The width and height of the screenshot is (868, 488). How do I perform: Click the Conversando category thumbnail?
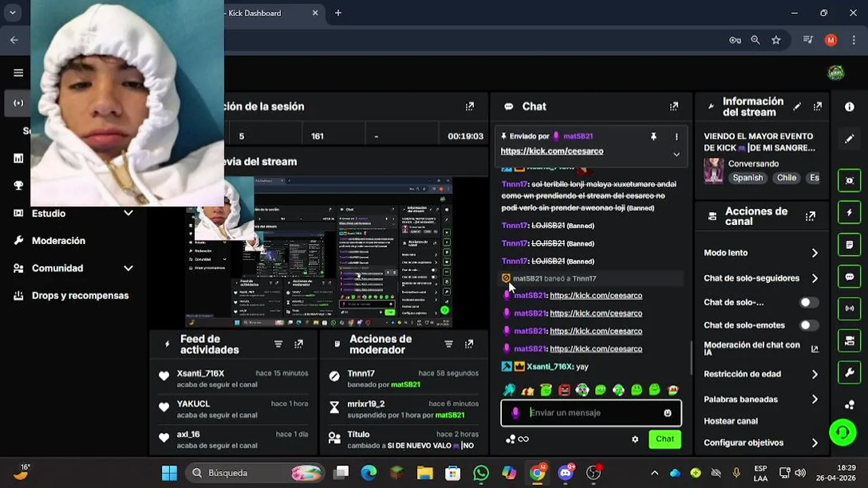click(713, 171)
